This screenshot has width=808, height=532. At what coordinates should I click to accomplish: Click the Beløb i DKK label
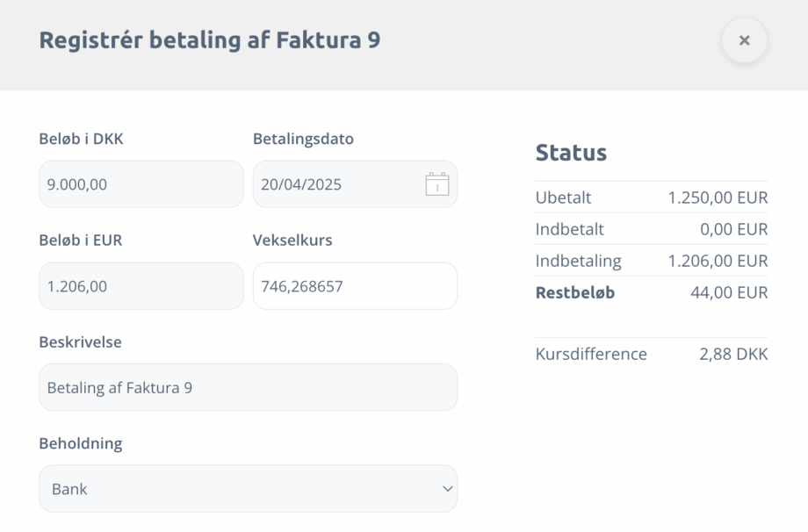tap(81, 139)
